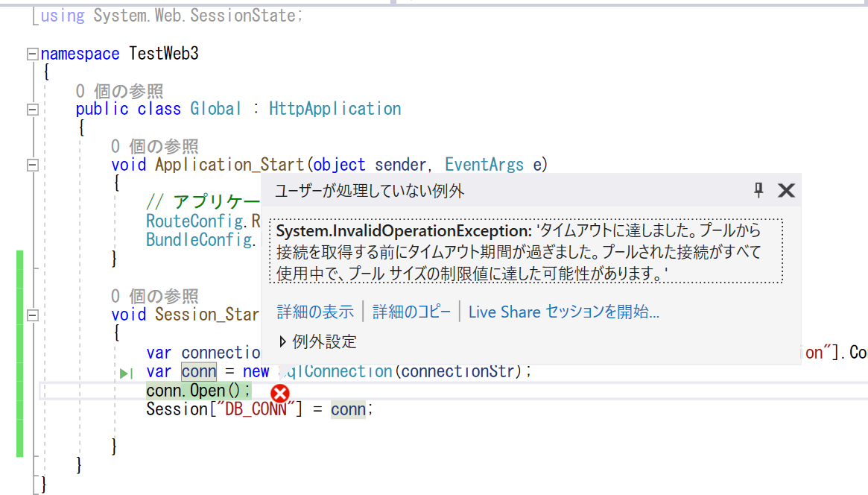Click the conn value assigned to Session
Viewport: 868px width, 495px height.
tap(348, 409)
